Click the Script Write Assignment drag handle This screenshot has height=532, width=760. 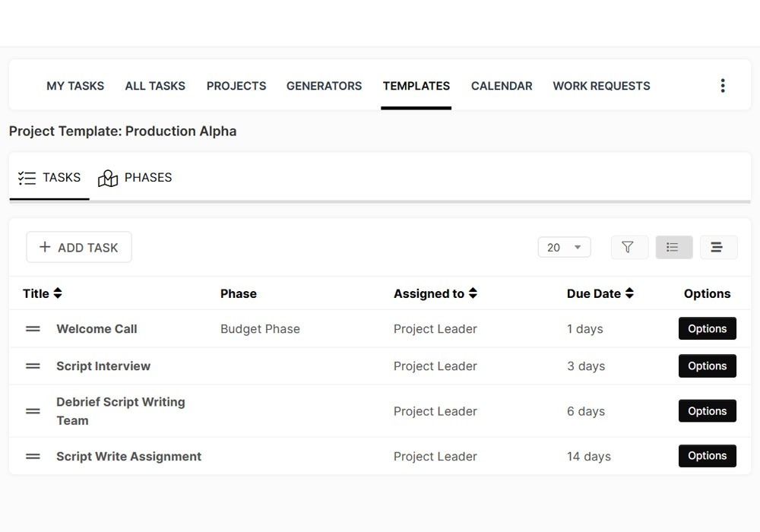pyautogui.click(x=33, y=457)
